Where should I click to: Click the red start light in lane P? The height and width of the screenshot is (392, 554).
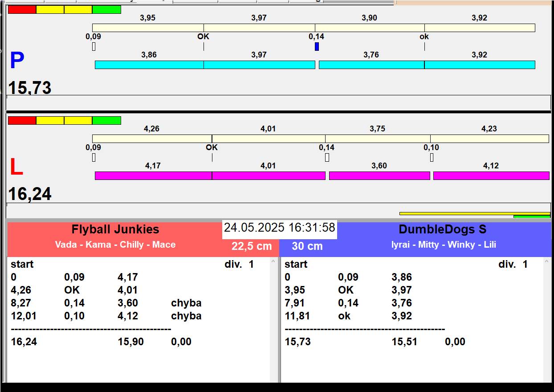[22, 10]
